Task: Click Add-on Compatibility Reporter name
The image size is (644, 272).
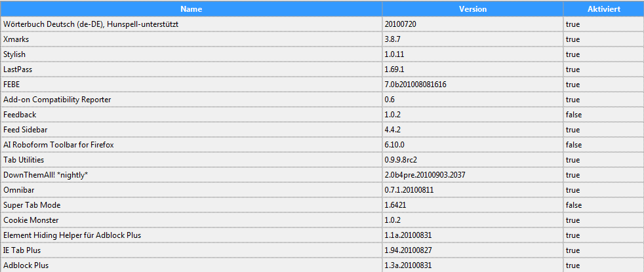Action: 57,100
